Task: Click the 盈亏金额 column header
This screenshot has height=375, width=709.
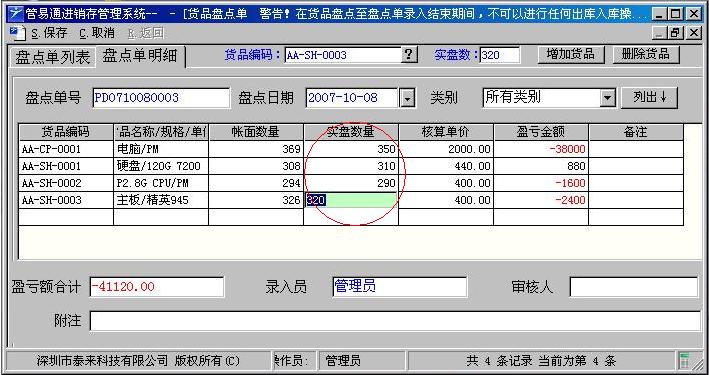Action: point(541,132)
